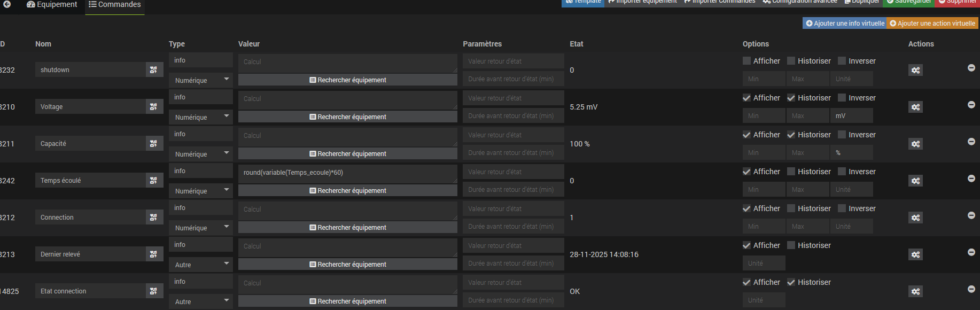Focus the Voltage name field
980x310 pixels.
point(91,106)
